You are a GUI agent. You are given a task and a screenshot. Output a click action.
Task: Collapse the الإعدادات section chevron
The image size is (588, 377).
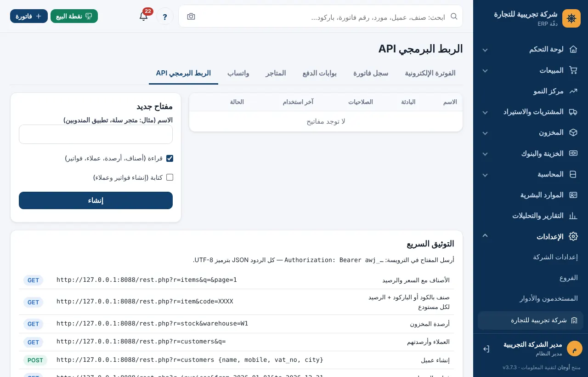click(x=485, y=235)
